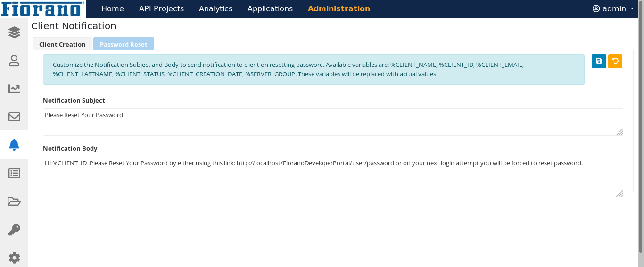Image resolution: width=644 pixels, height=267 pixels.
Task: Click the Fiorano logo
Action: coord(43,8)
